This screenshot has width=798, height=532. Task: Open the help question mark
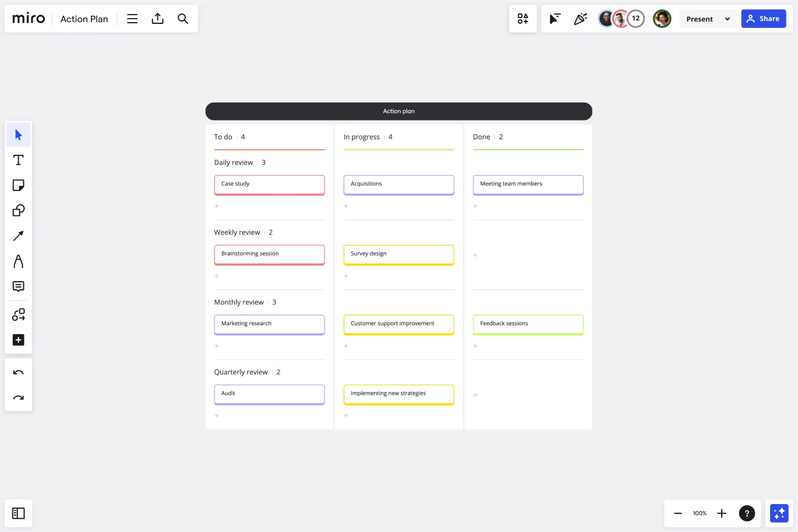point(747,513)
